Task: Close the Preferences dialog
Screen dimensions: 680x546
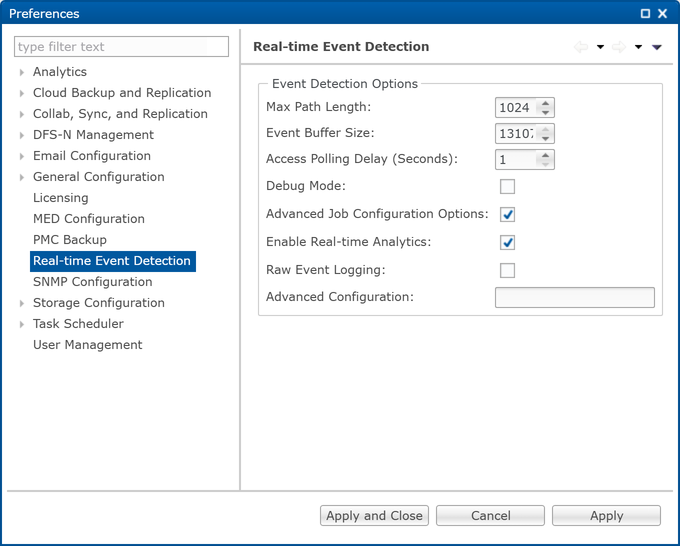Action: click(663, 13)
